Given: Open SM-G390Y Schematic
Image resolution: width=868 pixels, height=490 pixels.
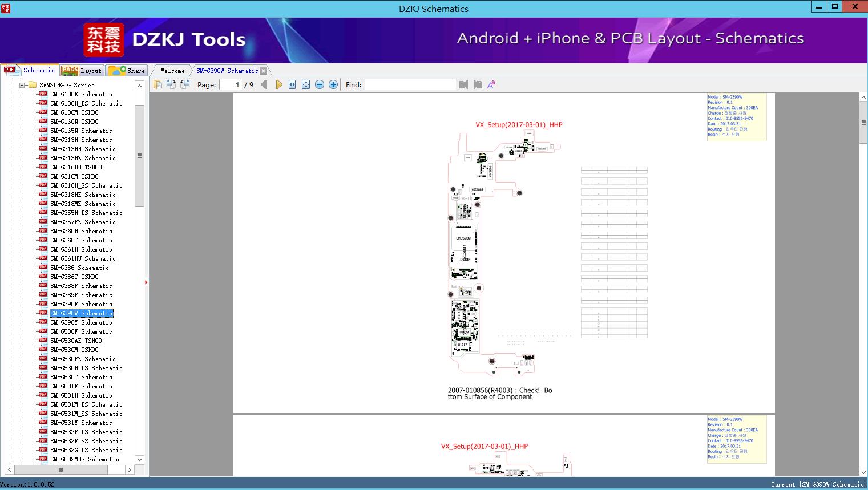Looking at the screenshot, I should click(x=81, y=322).
